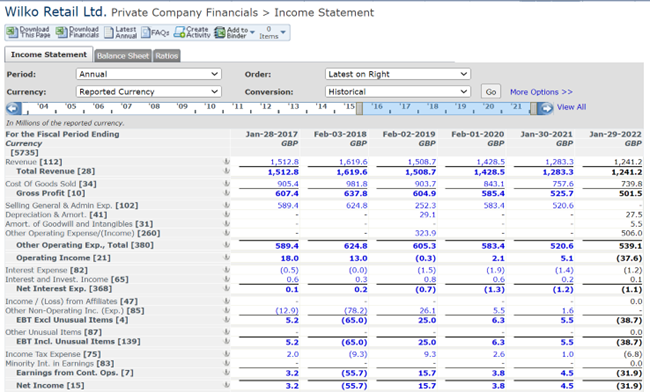Screen dimensions: 650x392
Task: Open the Currency dropdown
Action: [148, 92]
